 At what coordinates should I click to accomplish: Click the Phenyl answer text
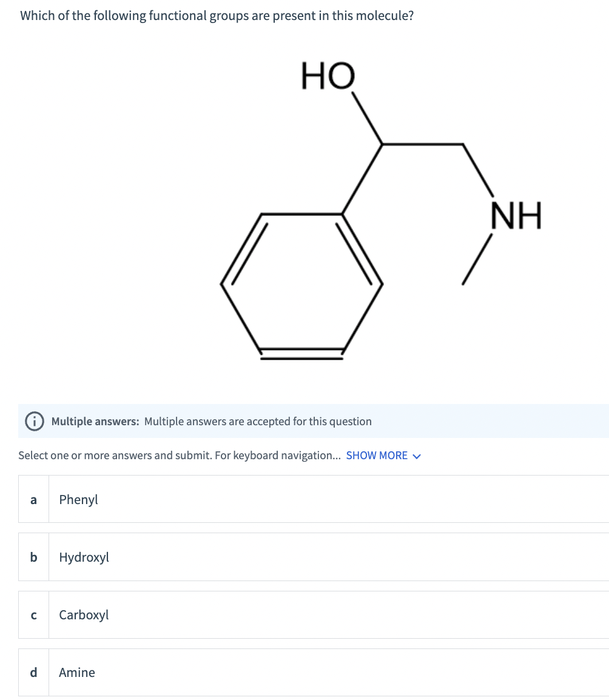tap(79, 500)
